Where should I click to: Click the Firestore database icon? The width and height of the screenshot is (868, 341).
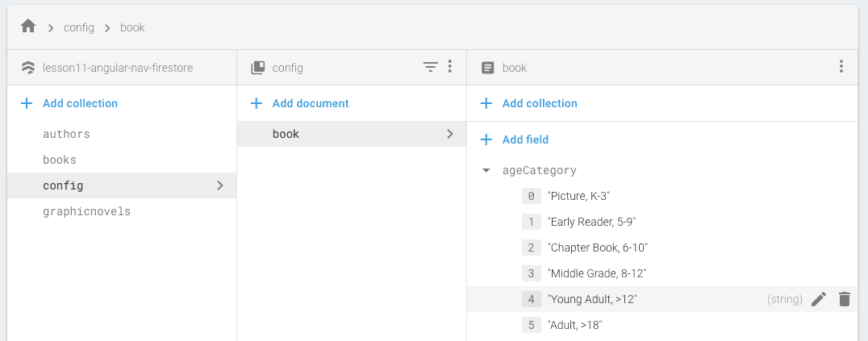(28, 68)
